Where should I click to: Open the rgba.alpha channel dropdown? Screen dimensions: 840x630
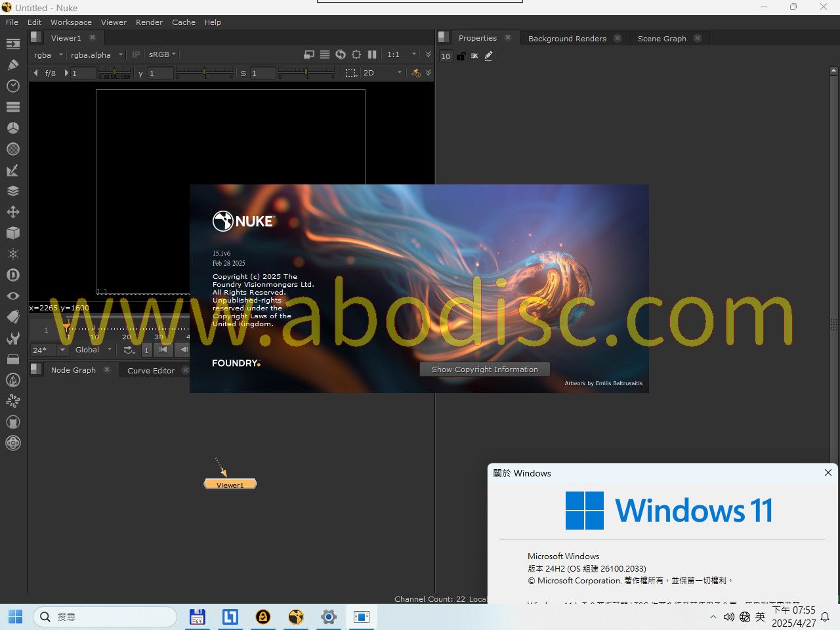[96, 54]
